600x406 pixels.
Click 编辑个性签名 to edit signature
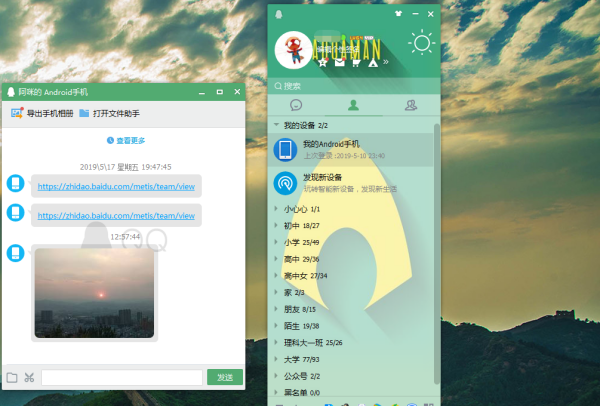coord(336,49)
